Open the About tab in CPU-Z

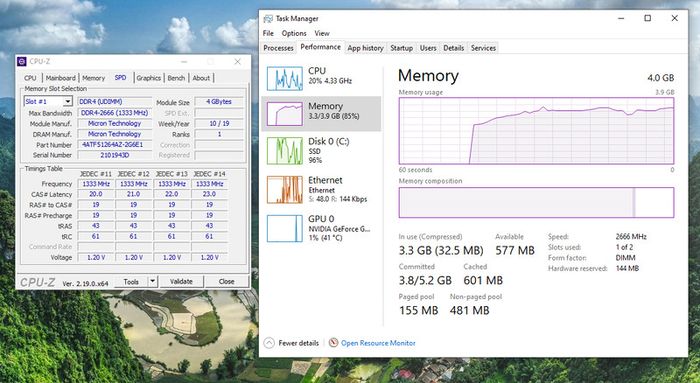[x=201, y=78]
